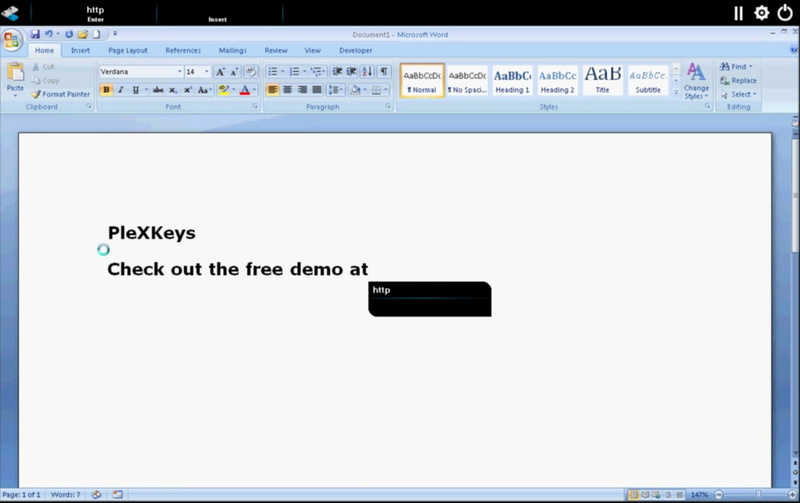Screen dimensions: 800x503
Task: Paste clipboard contents
Action: [x=15, y=80]
